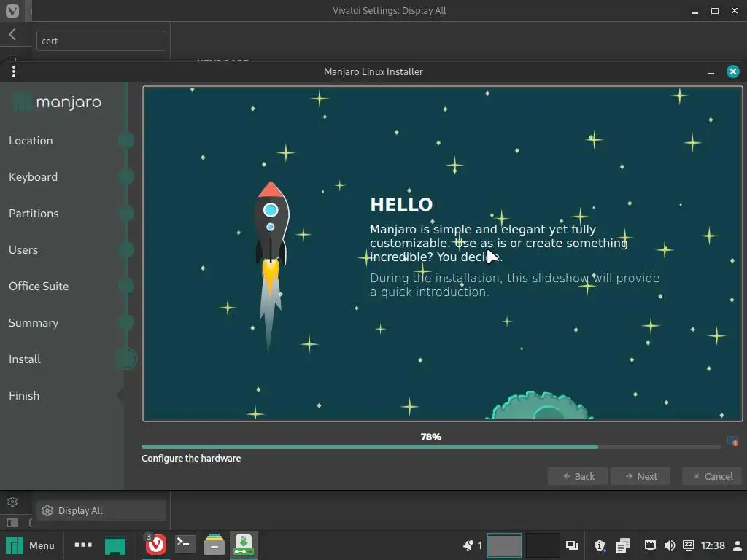Open the terminal from the taskbar

pos(185,544)
